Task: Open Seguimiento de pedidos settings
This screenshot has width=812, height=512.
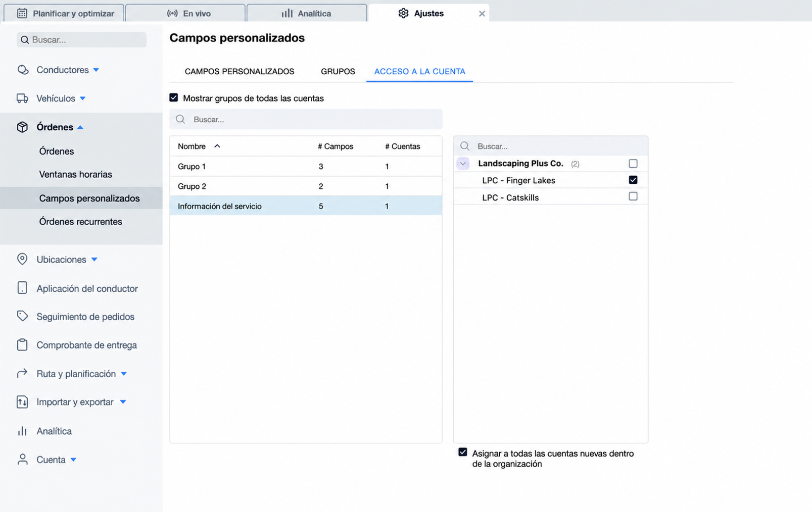Action: coord(85,317)
